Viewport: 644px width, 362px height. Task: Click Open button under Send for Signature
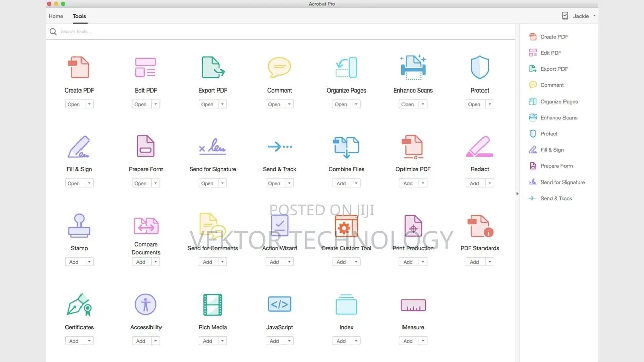click(x=207, y=183)
